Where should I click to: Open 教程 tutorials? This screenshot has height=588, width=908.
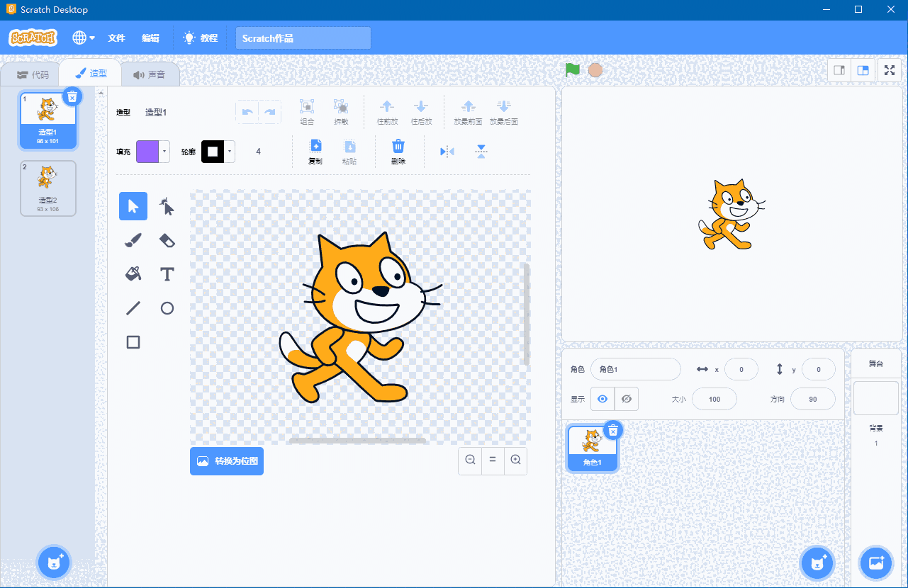(x=201, y=38)
